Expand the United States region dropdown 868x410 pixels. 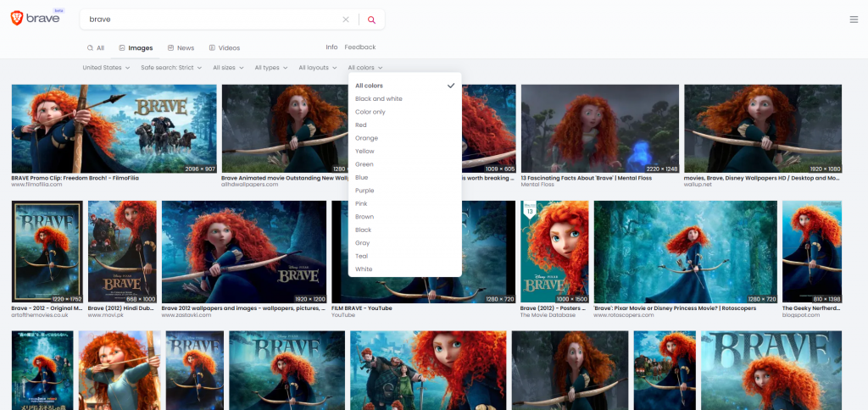click(105, 68)
